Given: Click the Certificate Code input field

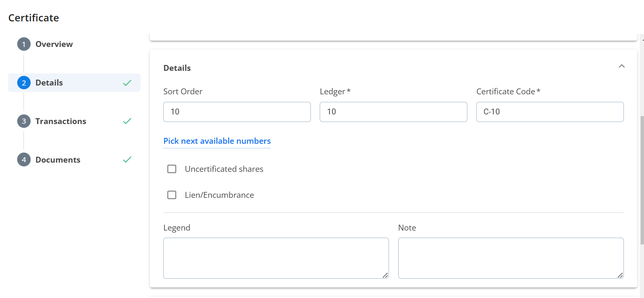Looking at the screenshot, I should click(x=550, y=112).
